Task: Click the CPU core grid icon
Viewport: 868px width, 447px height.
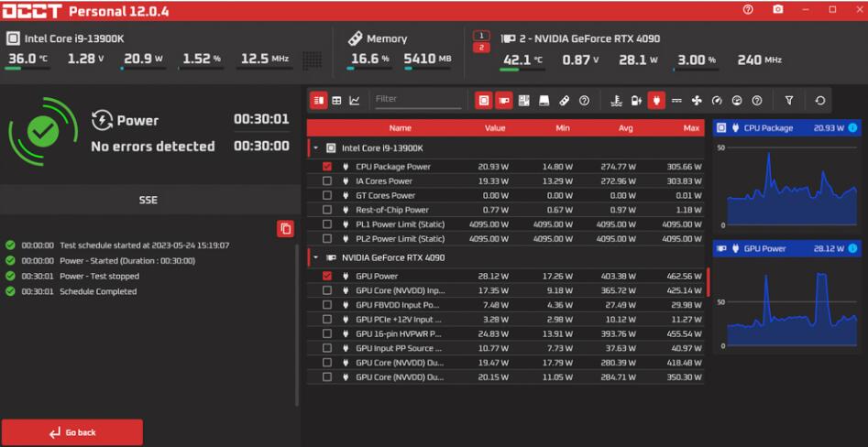Action: [x=313, y=60]
